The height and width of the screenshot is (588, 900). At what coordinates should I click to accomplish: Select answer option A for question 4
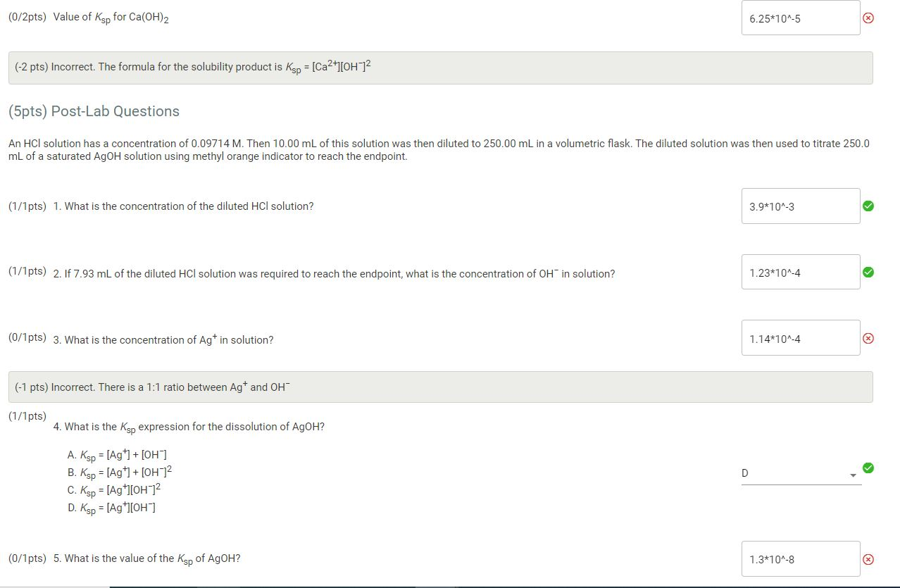(118, 454)
